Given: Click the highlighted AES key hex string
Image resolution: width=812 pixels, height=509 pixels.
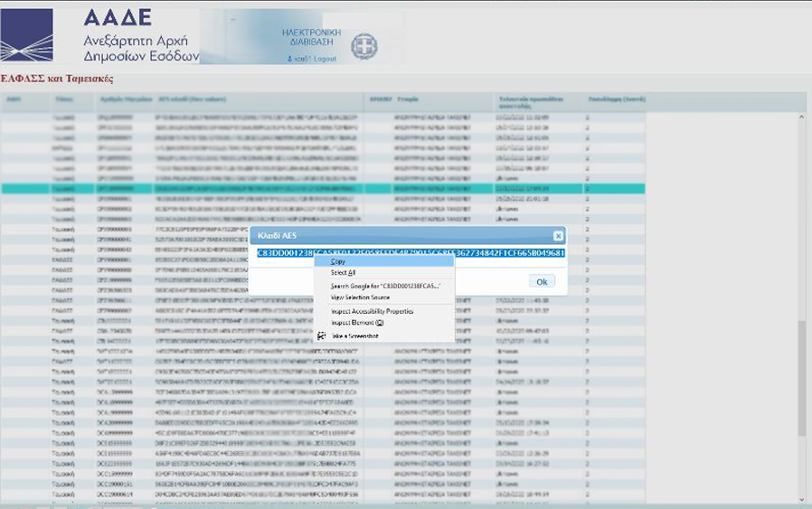Looking at the screenshot, I should tap(411, 252).
